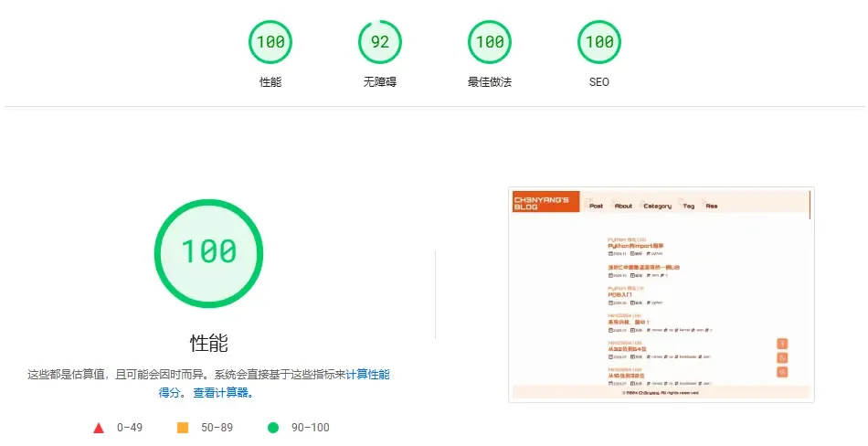Jump to the 无障碍 category label

coord(380,82)
